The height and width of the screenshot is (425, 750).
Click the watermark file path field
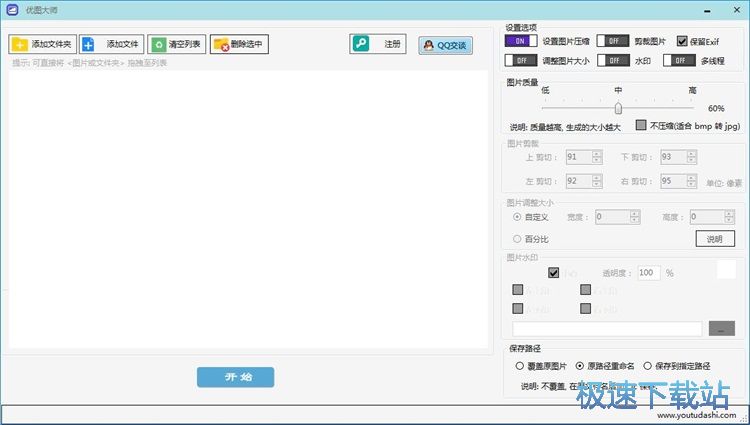pyautogui.click(x=607, y=329)
